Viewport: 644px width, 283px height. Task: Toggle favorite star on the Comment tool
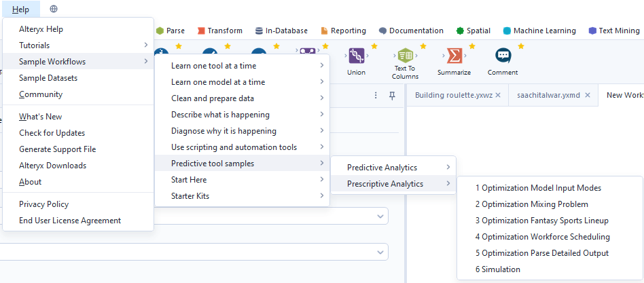[521, 46]
